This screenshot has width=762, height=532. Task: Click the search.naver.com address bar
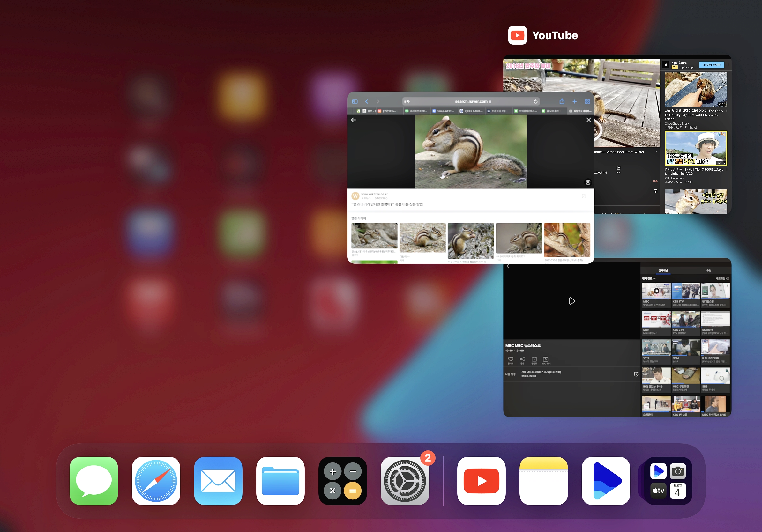point(471,101)
